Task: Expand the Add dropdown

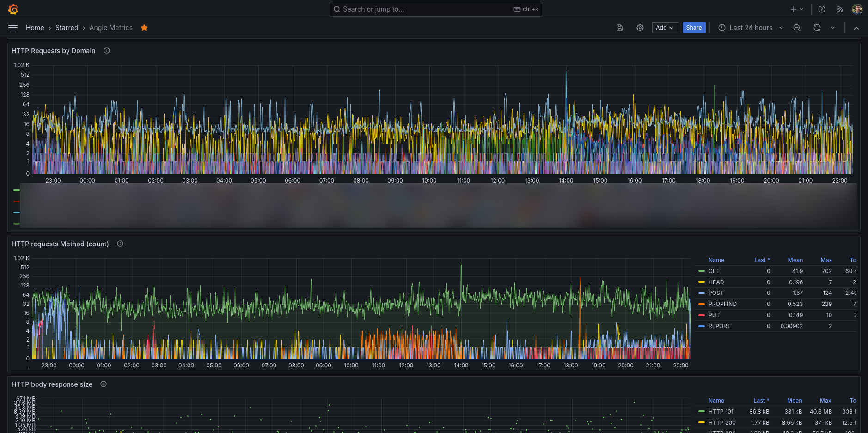Action: tap(665, 28)
